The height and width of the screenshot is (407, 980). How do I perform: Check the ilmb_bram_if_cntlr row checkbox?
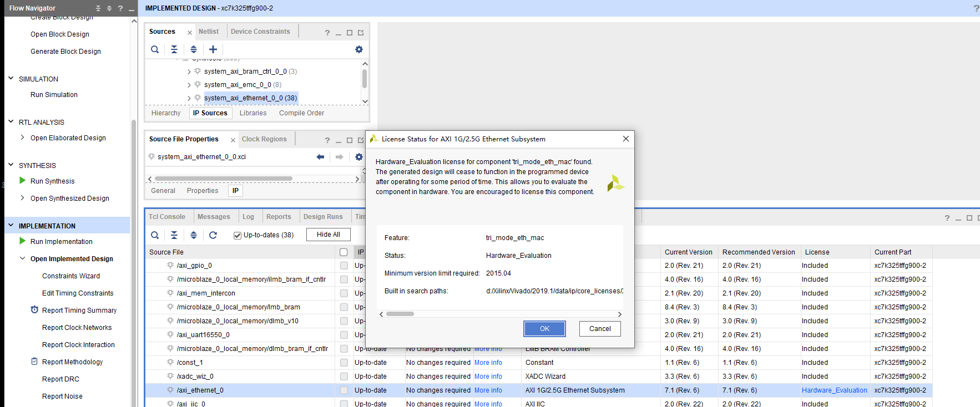pyautogui.click(x=344, y=279)
